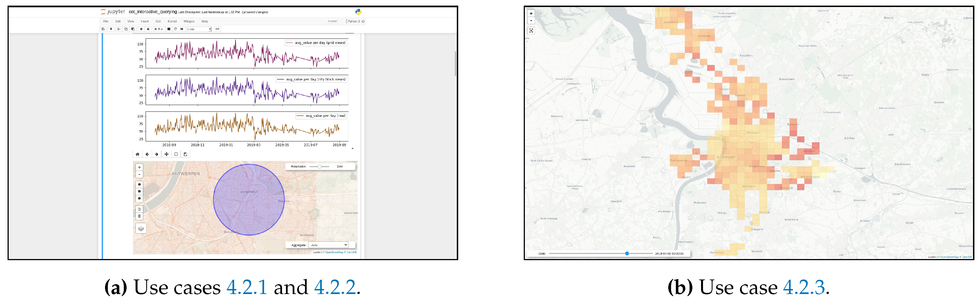Toggle the right map fullscreen button
Viewport: 980px width, 303px height.
pyautogui.click(x=531, y=31)
